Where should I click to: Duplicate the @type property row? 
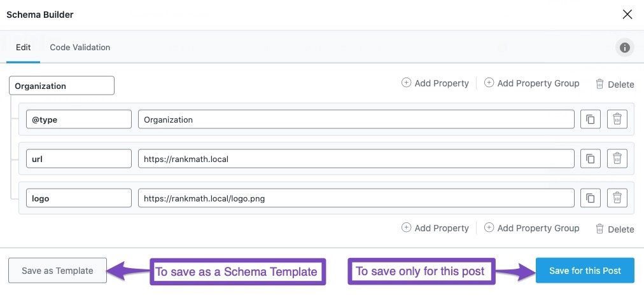[590, 119]
